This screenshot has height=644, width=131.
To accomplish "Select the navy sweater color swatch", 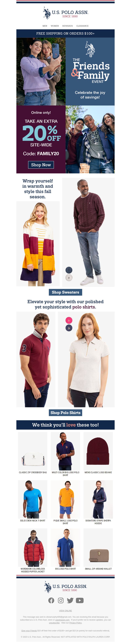I will point(69,270).
